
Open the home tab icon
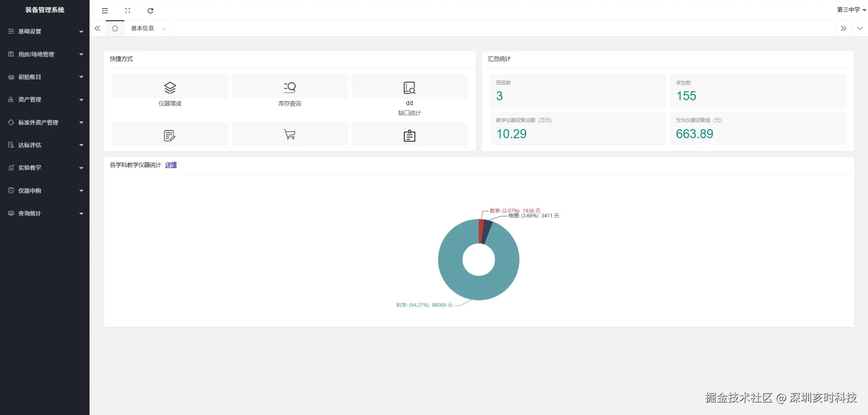point(115,28)
